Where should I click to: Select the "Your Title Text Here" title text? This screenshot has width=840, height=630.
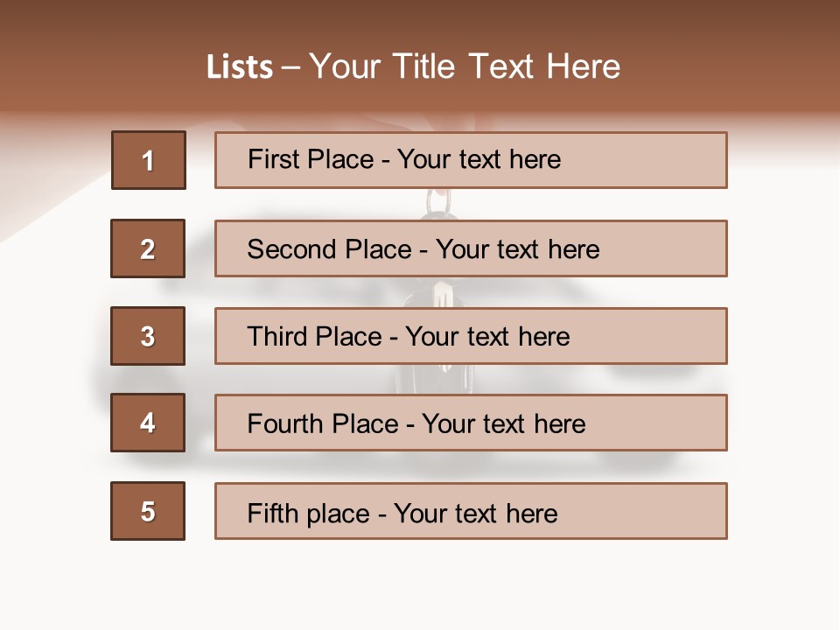tap(465, 66)
